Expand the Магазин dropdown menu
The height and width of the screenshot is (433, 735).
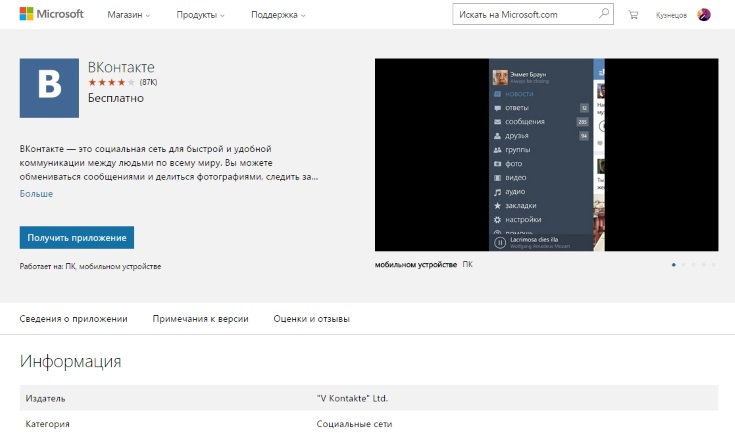coord(128,15)
